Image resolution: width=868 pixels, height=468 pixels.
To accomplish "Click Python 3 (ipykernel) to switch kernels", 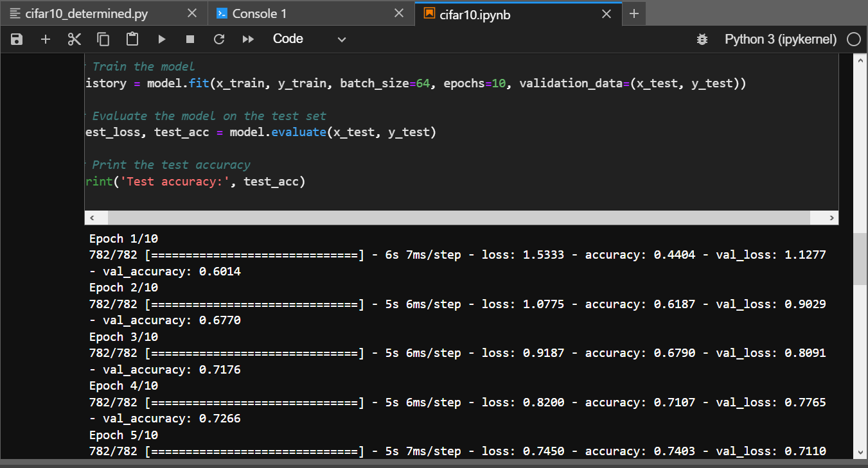I will [x=779, y=39].
